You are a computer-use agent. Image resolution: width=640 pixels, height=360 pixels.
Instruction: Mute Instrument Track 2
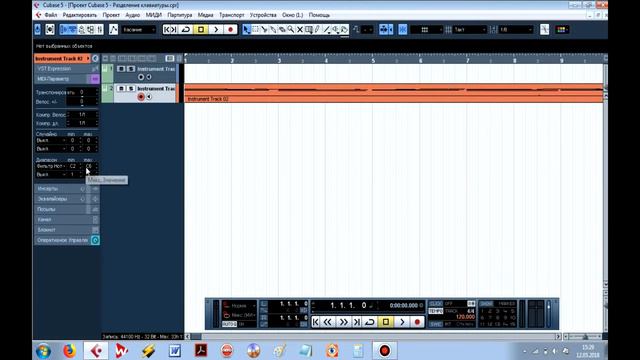[x=121, y=88]
